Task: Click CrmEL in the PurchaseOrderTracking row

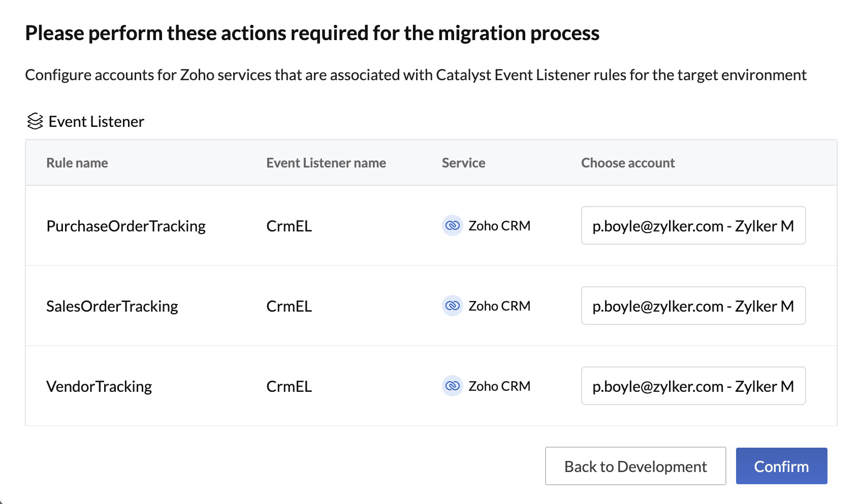Action: click(289, 226)
